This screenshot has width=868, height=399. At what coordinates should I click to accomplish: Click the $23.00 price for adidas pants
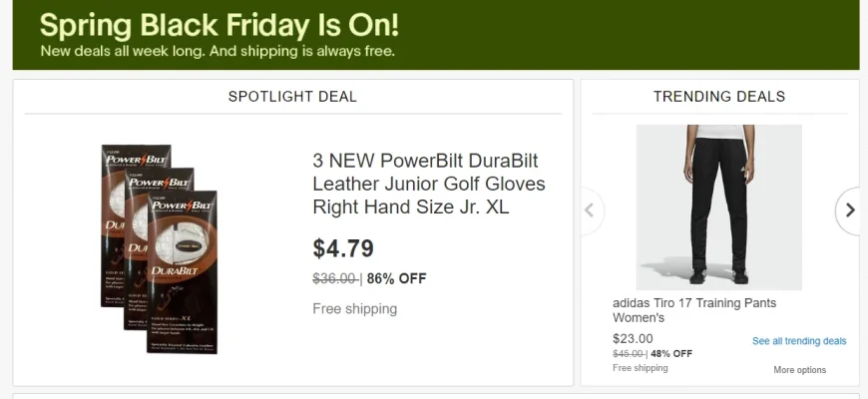click(x=633, y=338)
